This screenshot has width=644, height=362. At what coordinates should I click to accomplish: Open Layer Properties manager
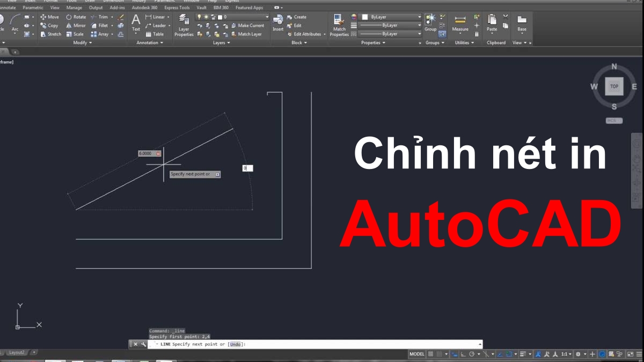(x=184, y=26)
